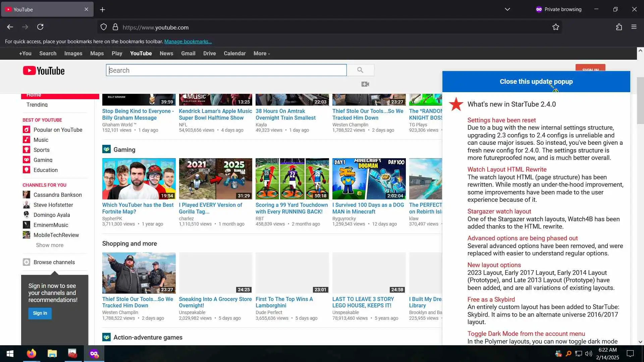644x362 pixels.
Task: Open the Firefox hamburger menu
Action: [634, 27]
